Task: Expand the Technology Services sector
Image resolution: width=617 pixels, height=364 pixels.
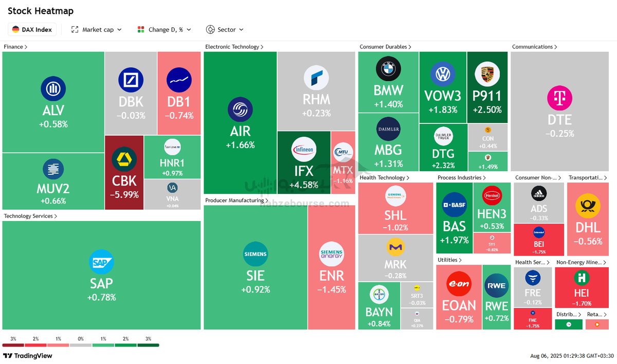Action: 30,216
